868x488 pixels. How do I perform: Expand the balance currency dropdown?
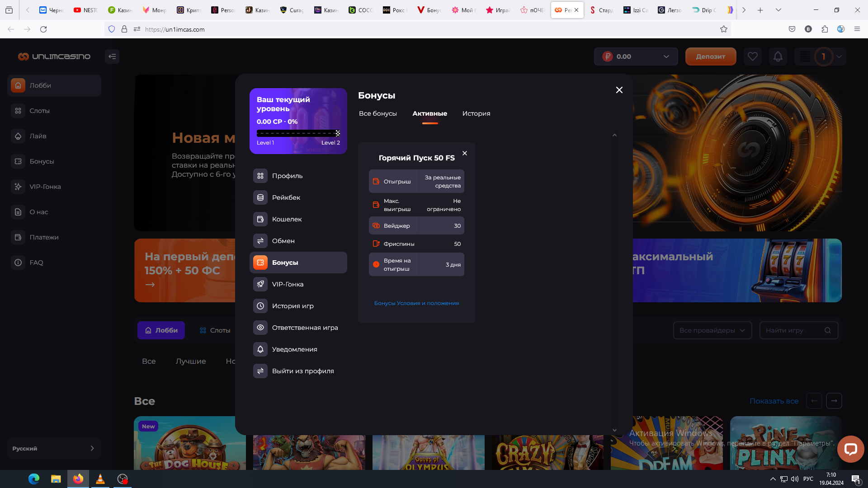(666, 56)
